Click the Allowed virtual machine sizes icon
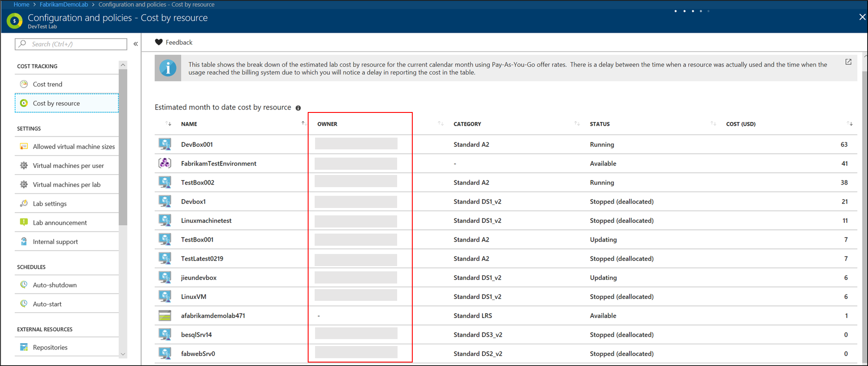868x366 pixels. click(24, 146)
